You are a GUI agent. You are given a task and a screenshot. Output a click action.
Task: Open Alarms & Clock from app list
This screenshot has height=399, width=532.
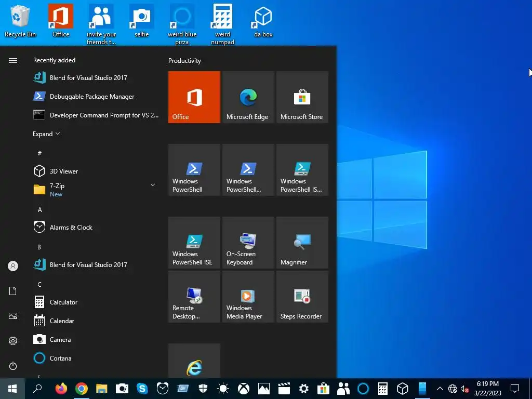coord(96,228)
